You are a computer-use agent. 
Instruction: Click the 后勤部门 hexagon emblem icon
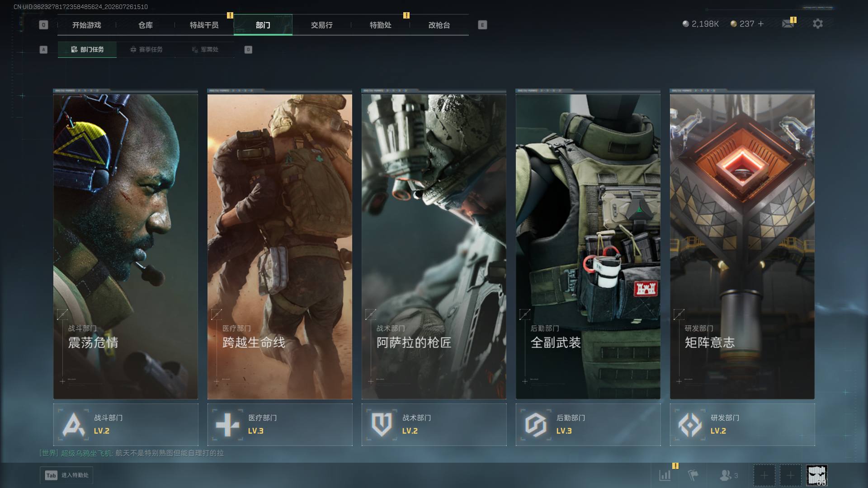point(536,425)
